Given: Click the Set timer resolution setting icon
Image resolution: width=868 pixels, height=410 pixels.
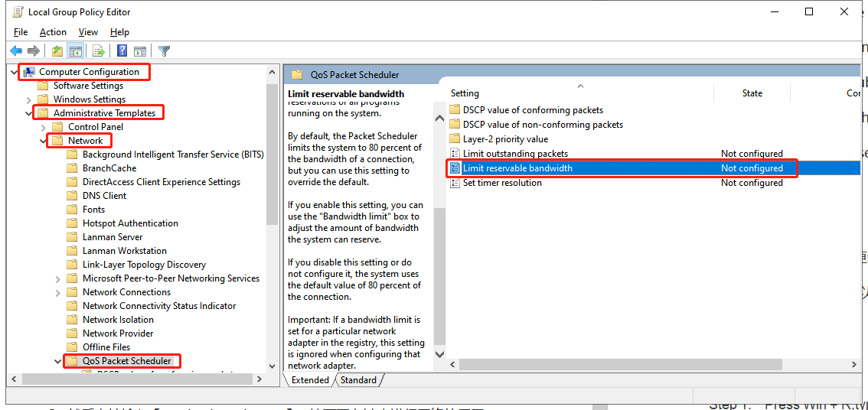Looking at the screenshot, I should [x=455, y=183].
